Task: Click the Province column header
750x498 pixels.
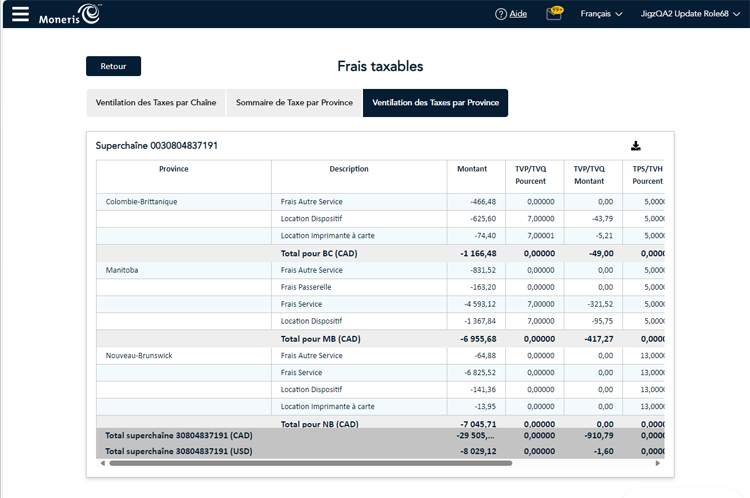Action: (174, 169)
